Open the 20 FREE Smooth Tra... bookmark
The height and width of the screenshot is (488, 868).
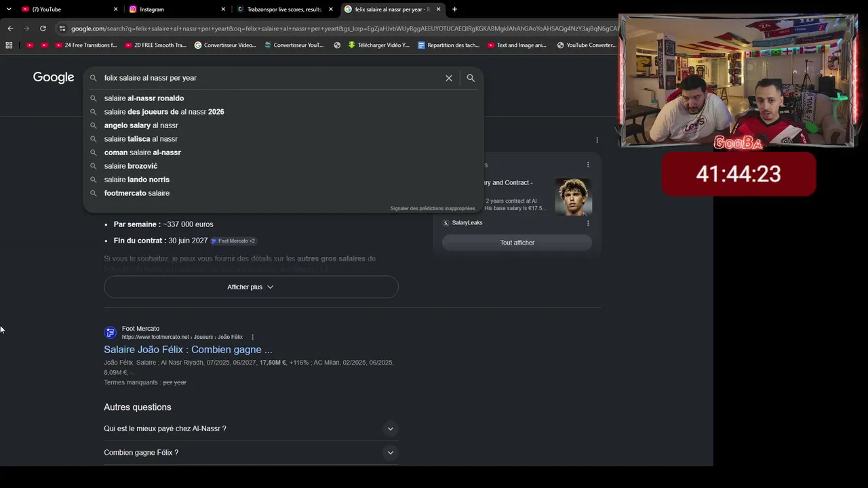(x=155, y=45)
